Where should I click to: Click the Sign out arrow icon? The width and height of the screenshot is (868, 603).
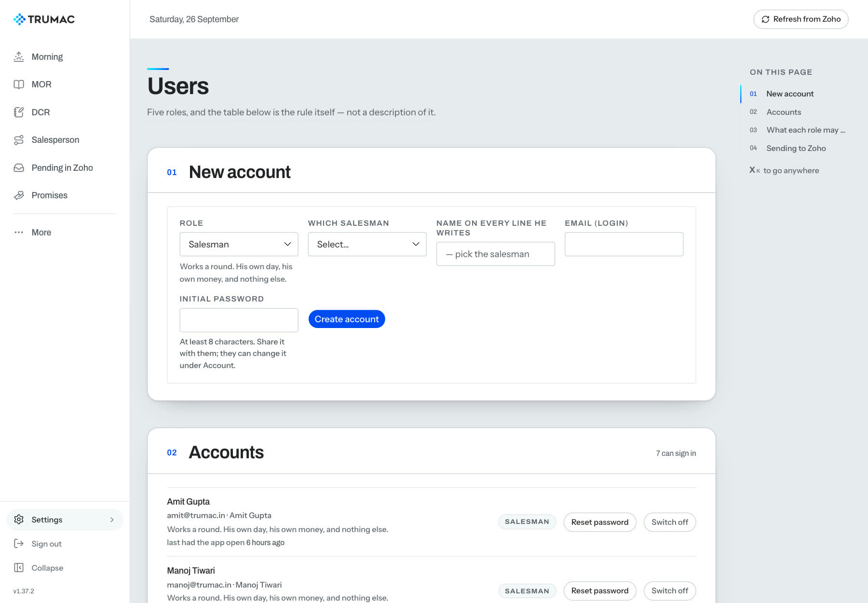(19, 544)
